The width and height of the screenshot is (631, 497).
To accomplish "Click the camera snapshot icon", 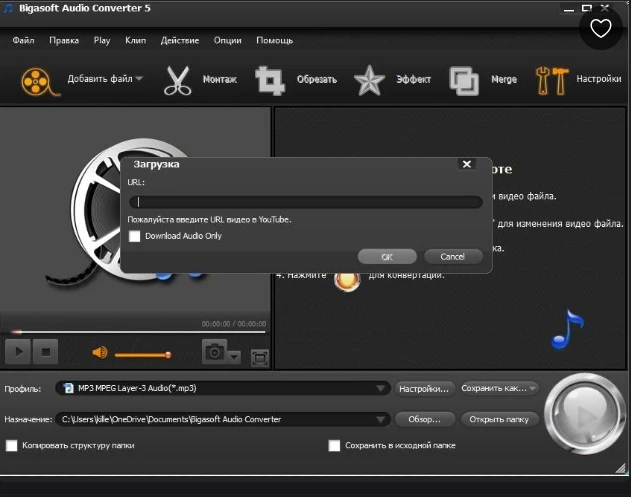I will [x=214, y=351].
